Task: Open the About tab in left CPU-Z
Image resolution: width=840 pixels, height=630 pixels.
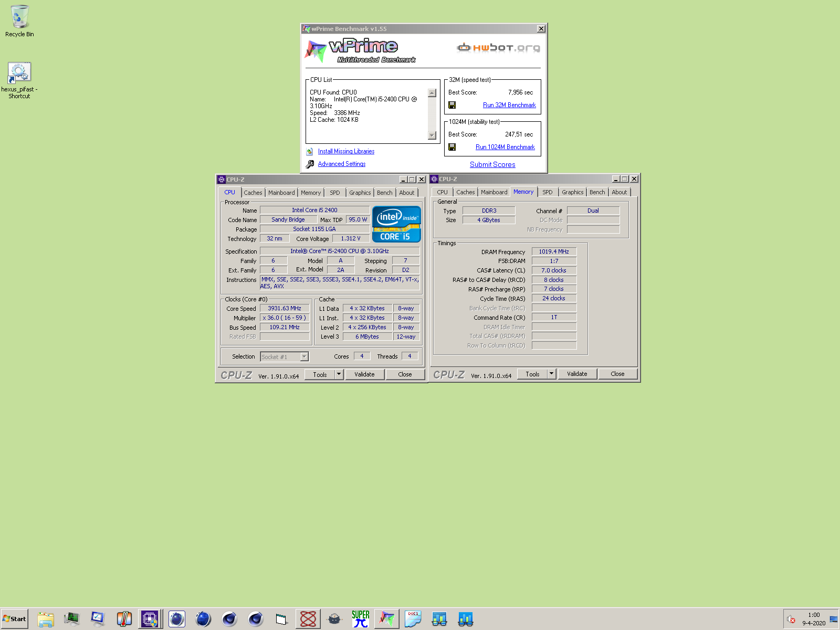Action: [x=407, y=193]
